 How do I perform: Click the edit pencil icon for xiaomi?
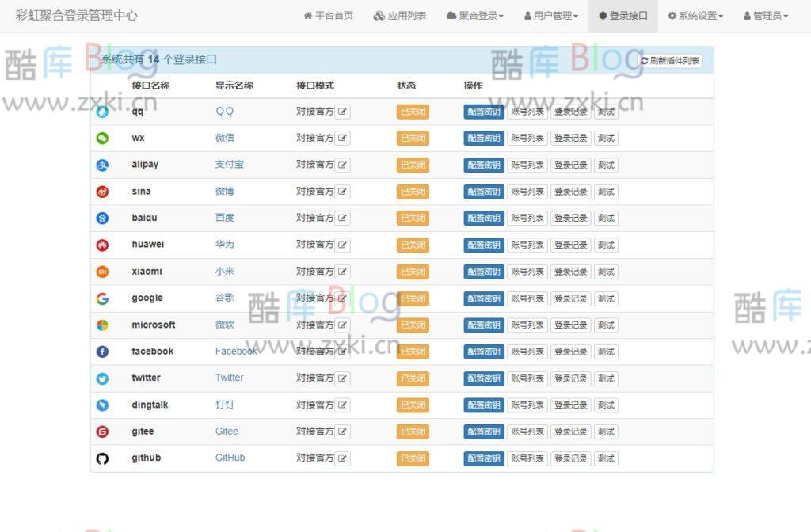(x=343, y=272)
